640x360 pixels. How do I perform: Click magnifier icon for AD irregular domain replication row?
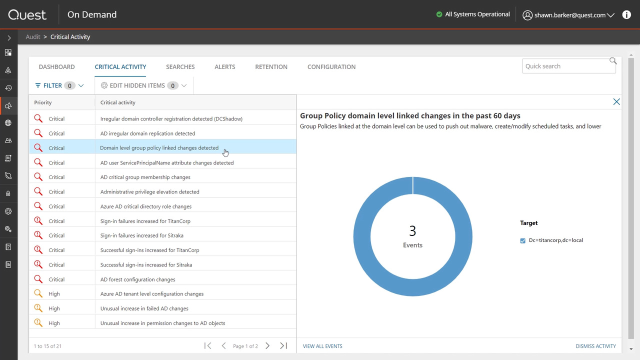point(38,133)
